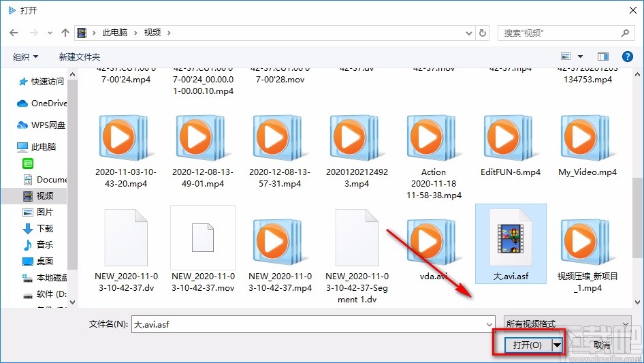The height and width of the screenshot is (363, 644).
Task: Expand the 打开 button split arrow
Action: click(x=558, y=345)
